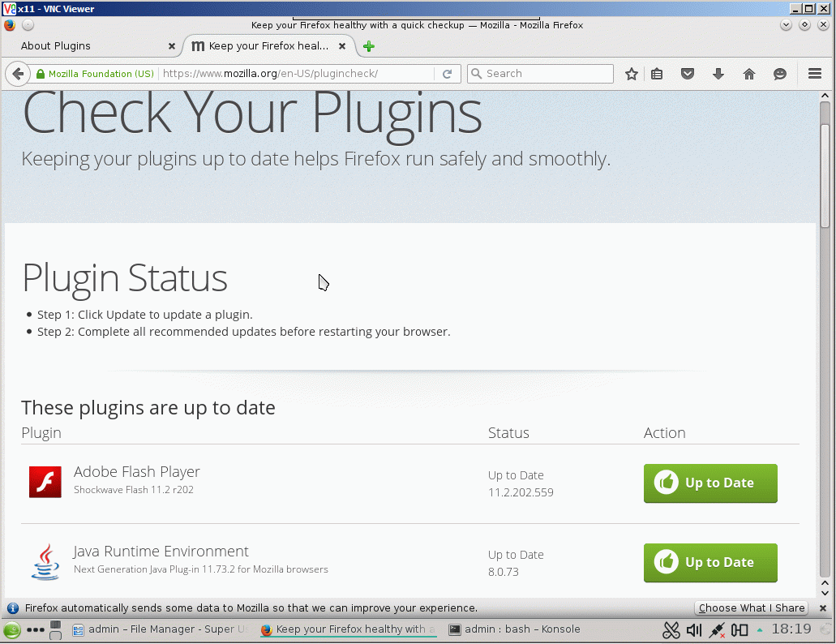
Task: Dismiss the data sharing notification bar
Action: 823,608
